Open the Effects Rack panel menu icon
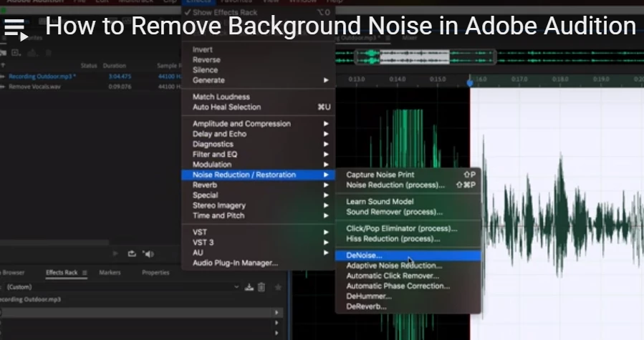 [85, 273]
